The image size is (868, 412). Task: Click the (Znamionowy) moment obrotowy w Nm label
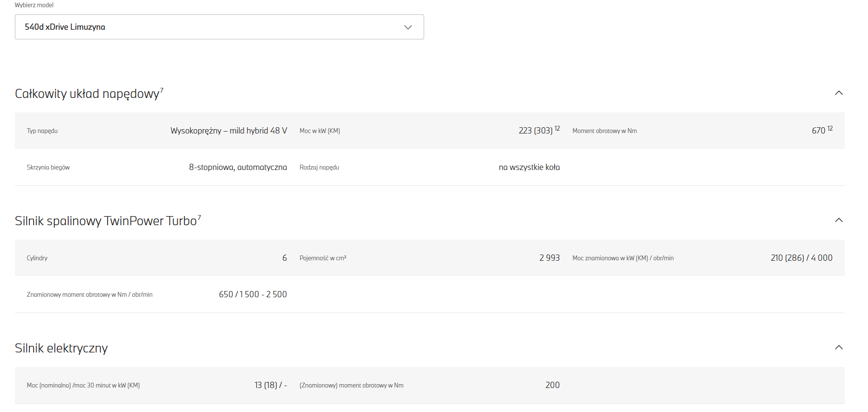[352, 386]
